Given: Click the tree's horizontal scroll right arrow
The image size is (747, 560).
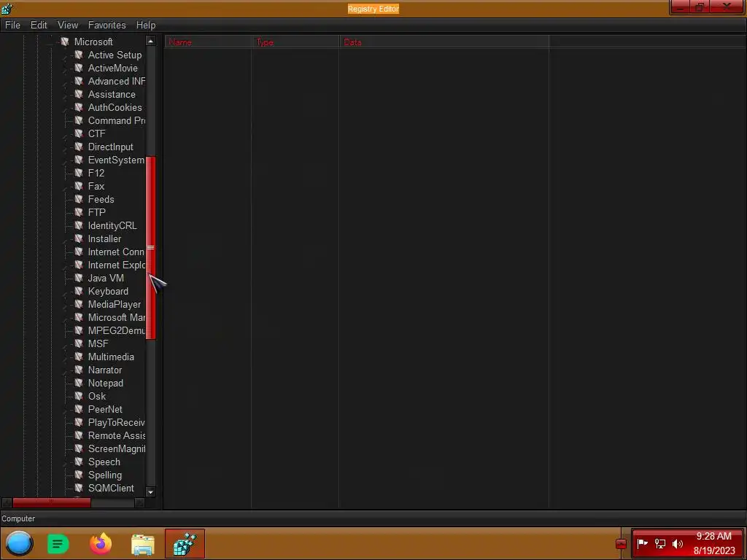Looking at the screenshot, I should coord(139,502).
